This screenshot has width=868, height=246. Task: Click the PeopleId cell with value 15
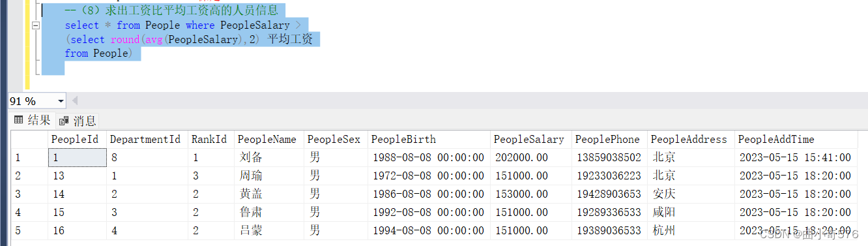click(77, 212)
